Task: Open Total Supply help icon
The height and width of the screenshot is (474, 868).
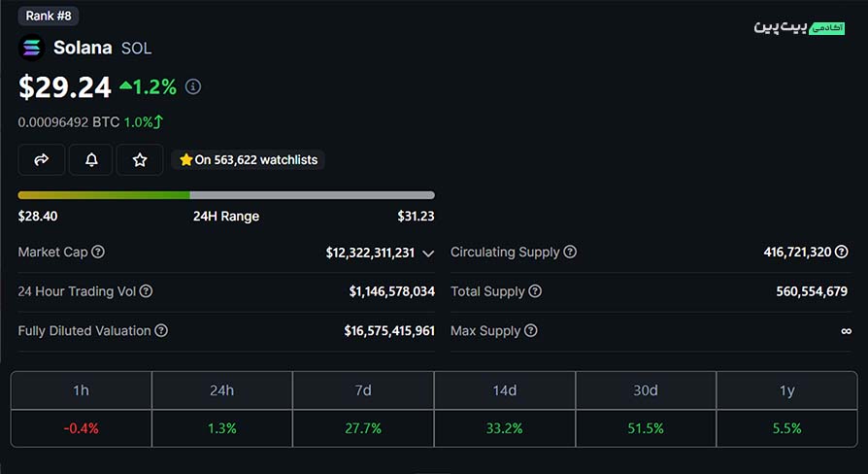Action: pyautogui.click(x=535, y=291)
